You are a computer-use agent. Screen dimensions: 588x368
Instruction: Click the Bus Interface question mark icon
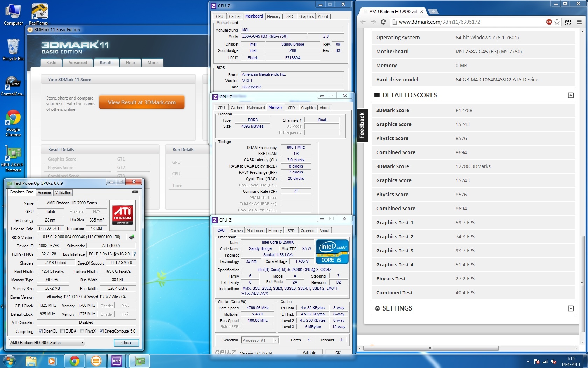(135, 254)
